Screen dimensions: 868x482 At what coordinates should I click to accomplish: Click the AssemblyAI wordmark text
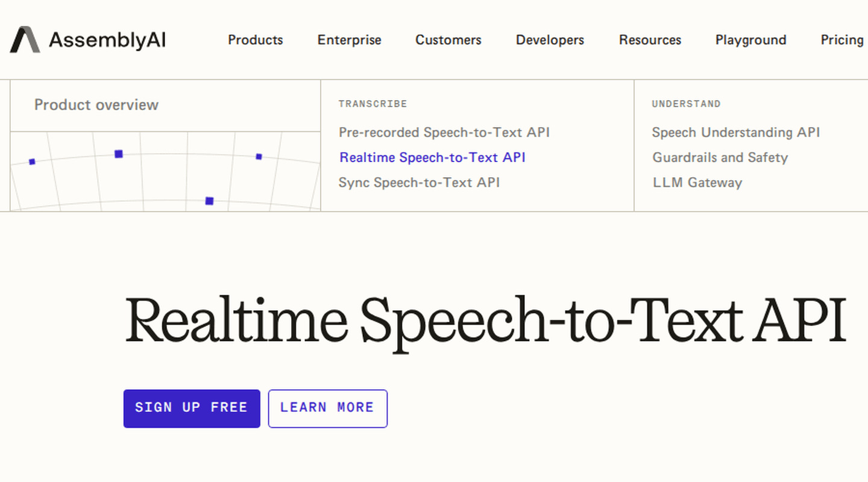click(x=107, y=40)
